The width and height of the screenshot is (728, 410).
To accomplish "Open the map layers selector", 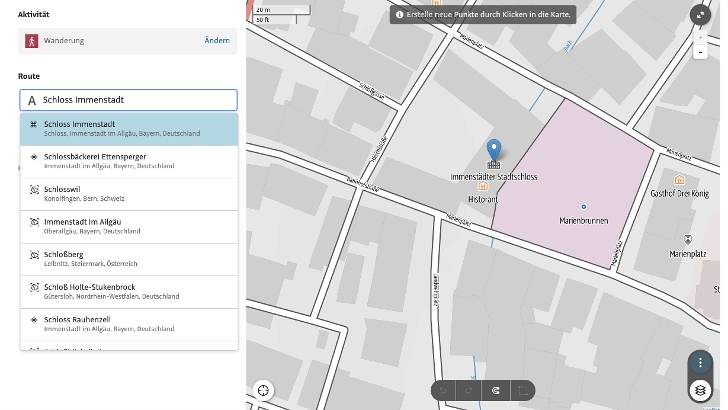I will [701, 388].
